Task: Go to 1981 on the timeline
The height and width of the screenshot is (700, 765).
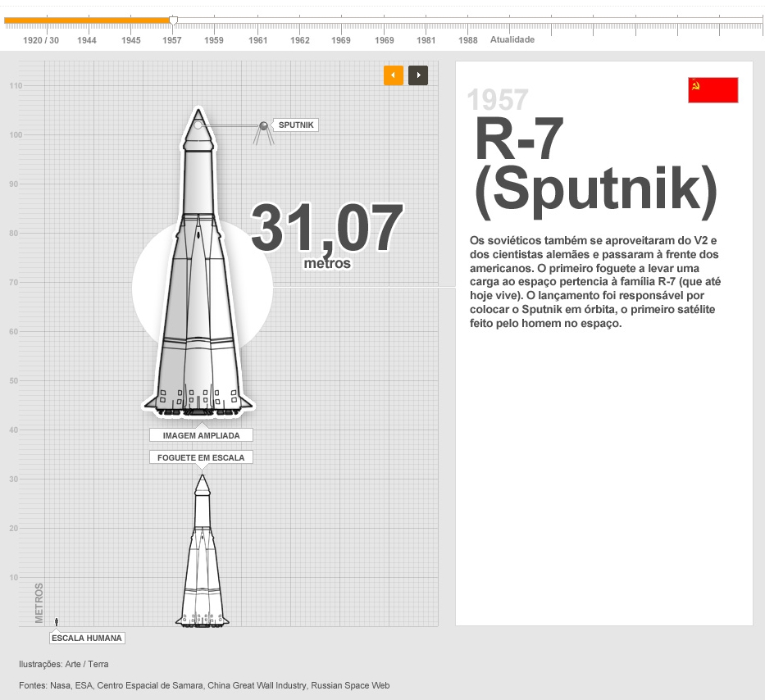Action: [426, 40]
